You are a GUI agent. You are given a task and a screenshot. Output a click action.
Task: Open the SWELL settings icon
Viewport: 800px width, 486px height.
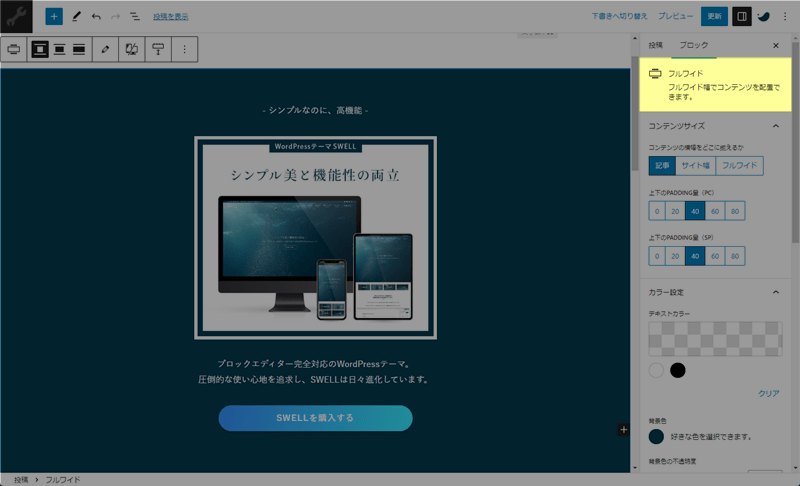764,16
